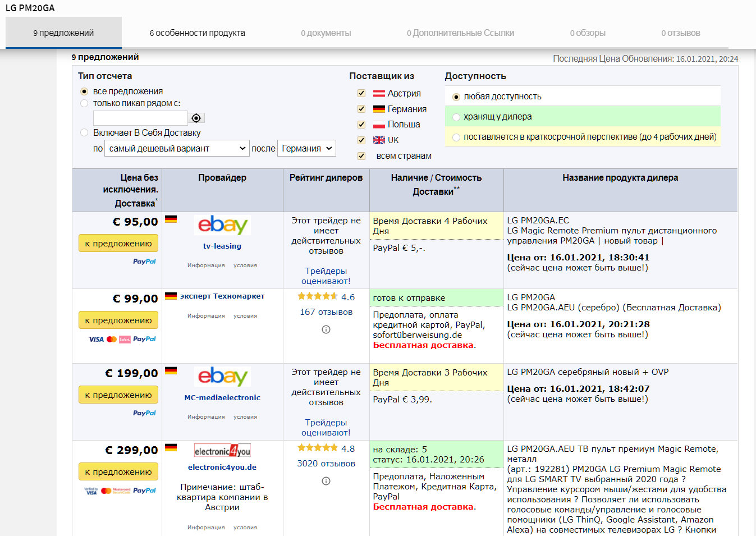Open rating info icon under 3020 reviews
This screenshot has height=536, width=756.
pos(326,481)
